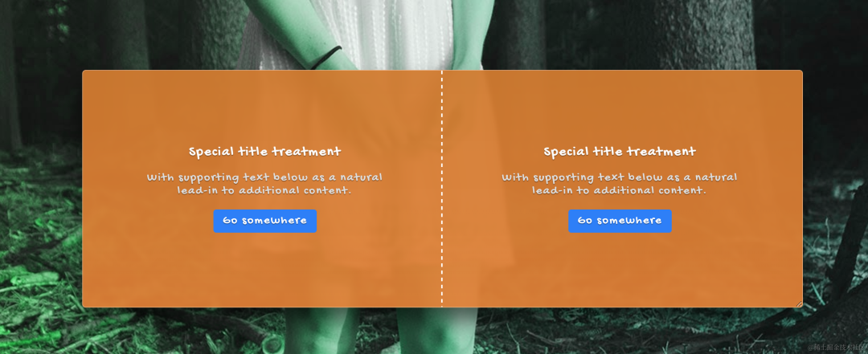Image resolution: width=868 pixels, height=354 pixels.
Task: Select the left Special title treatment heading
Action: point(264,152)
